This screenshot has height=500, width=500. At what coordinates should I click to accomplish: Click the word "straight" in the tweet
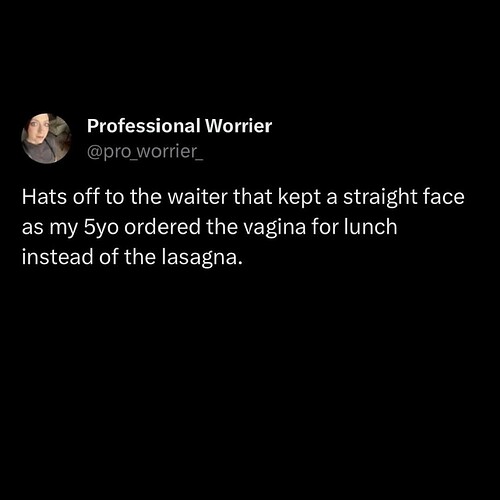[380, 198]
